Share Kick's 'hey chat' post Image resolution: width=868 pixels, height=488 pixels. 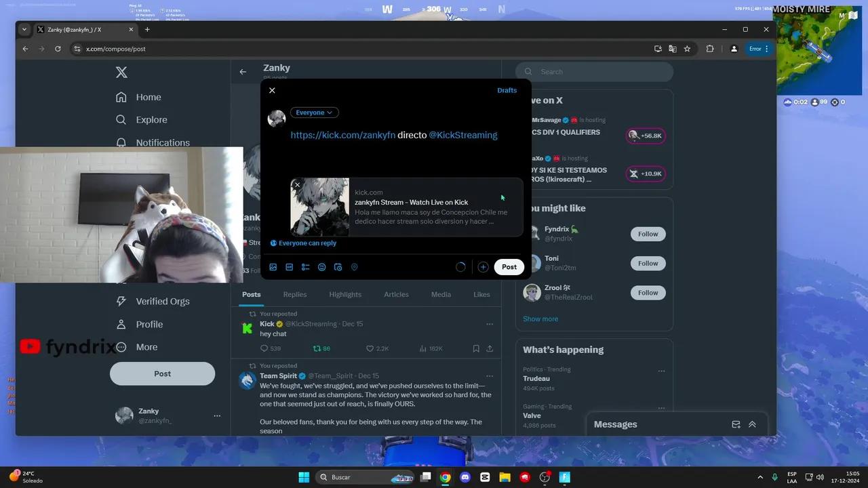click(x=490, y=348)
